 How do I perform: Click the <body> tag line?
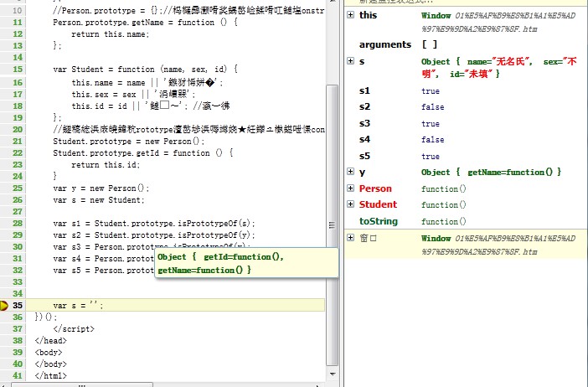pos(49,352)
